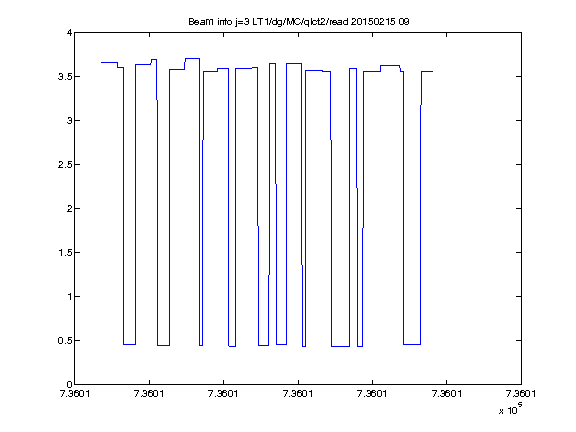Click the y-axis label 2.5
The width and height of the screenshot is (576, 432).
65,165
